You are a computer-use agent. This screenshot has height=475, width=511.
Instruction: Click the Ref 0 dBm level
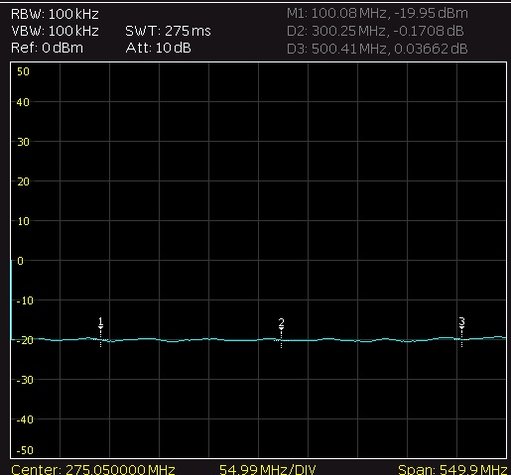[47, 48]
